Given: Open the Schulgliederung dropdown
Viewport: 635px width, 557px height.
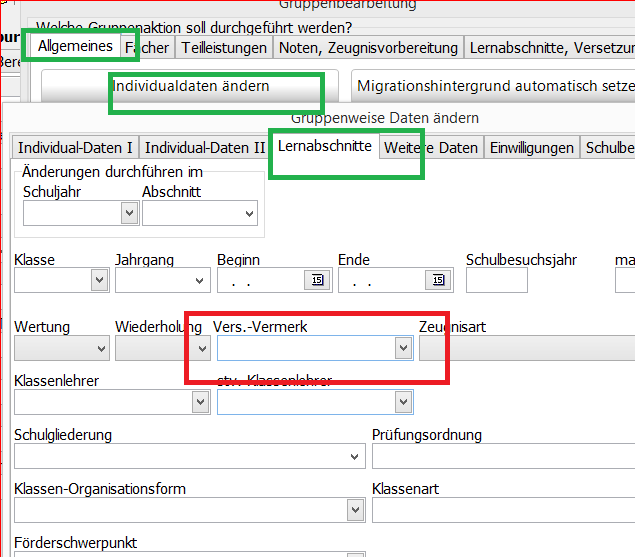Looking at the screenshot, I should (355, 456).
